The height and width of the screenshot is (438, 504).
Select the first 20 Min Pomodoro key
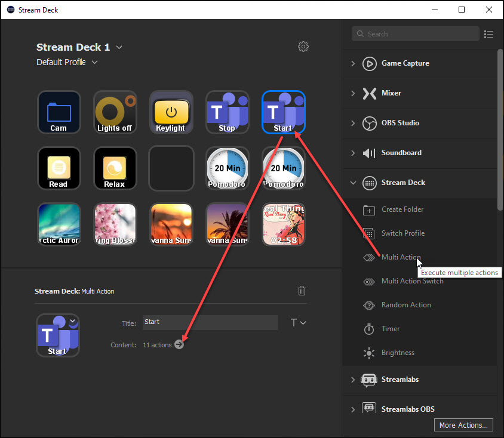click(228, 168)
